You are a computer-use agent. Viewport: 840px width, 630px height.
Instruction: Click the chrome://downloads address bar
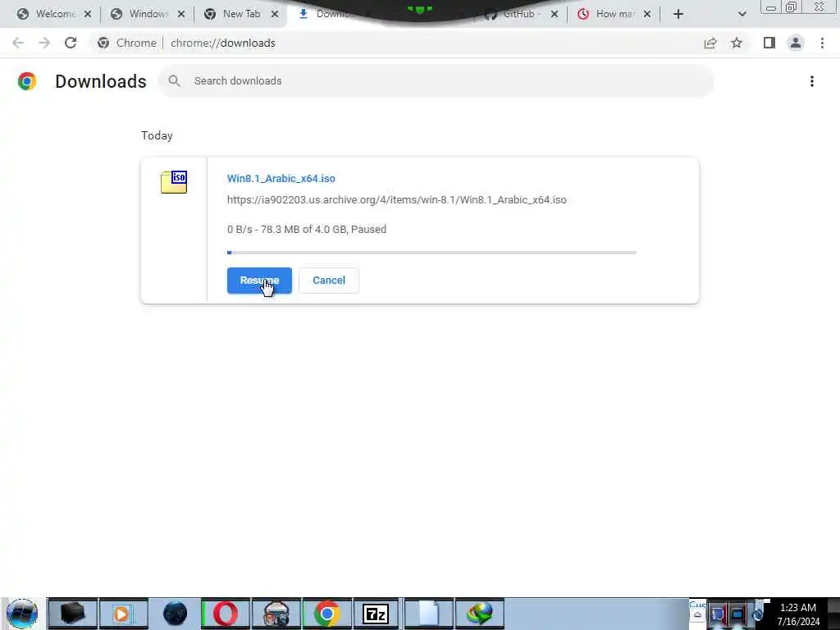coord(223,43)
